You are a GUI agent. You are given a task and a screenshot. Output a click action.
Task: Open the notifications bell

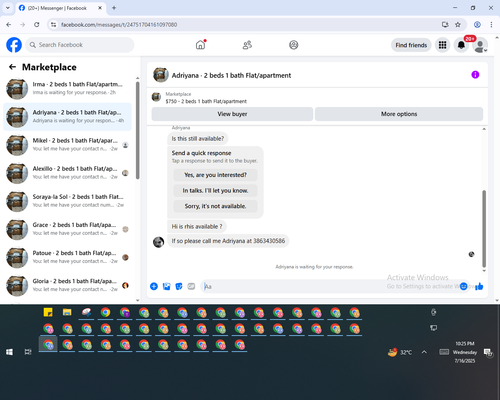point(461,45)
